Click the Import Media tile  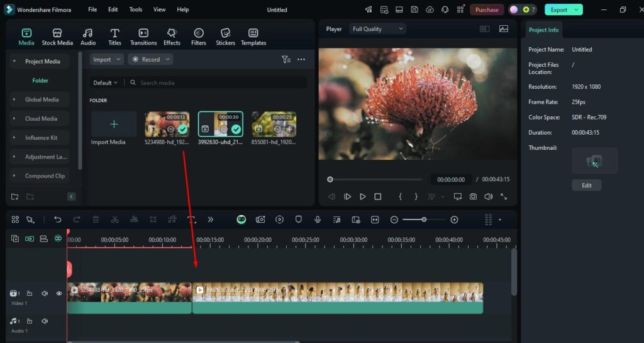click(114, 124)
